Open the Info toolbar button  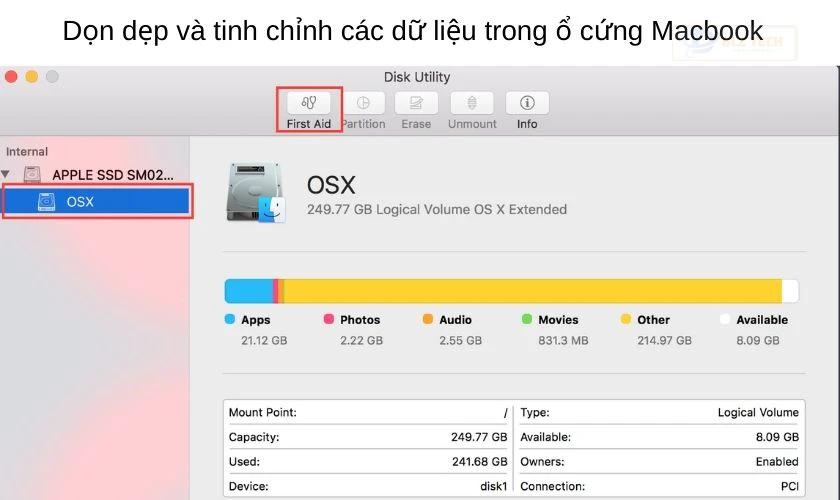[x=527, y=103]
